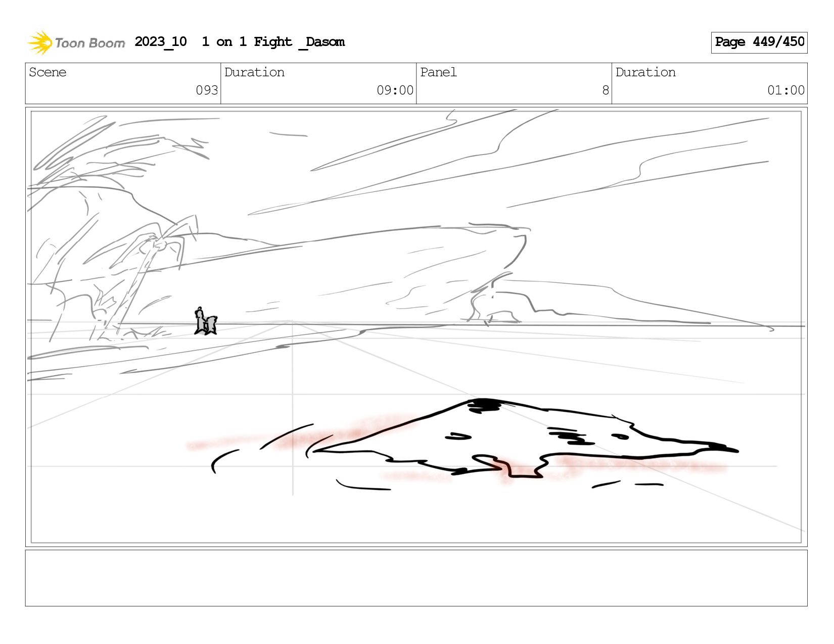Image resolution: width=834 pixels, height=644 pixels.
Task: Click the 'Panel' header label
Action: [x=438, y=72]
